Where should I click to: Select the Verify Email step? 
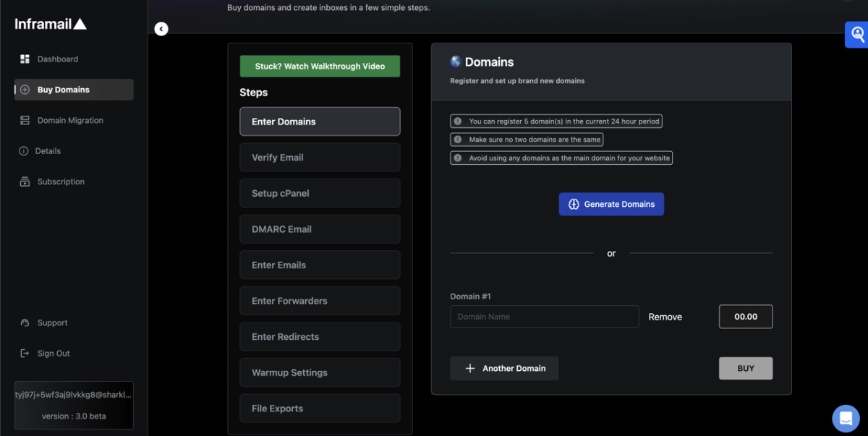[x=320, y=158]
